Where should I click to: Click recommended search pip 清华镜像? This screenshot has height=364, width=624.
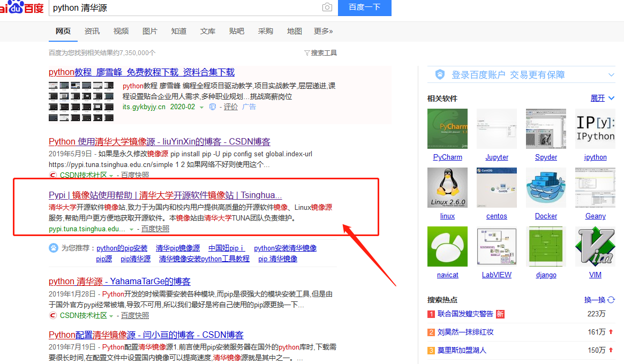(278, 259)
